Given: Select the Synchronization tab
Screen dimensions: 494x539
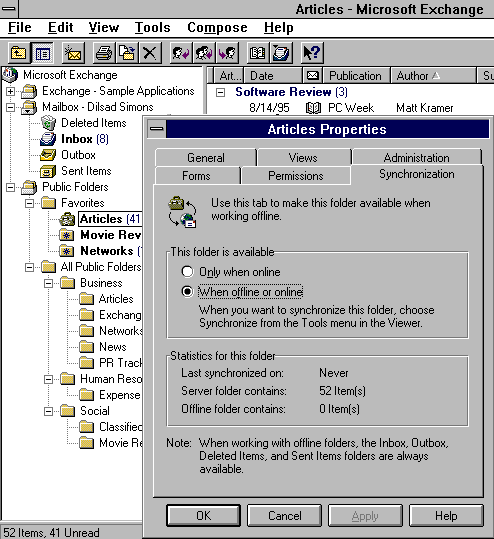Looking at the screenshot, I should [x=417, y=174].
